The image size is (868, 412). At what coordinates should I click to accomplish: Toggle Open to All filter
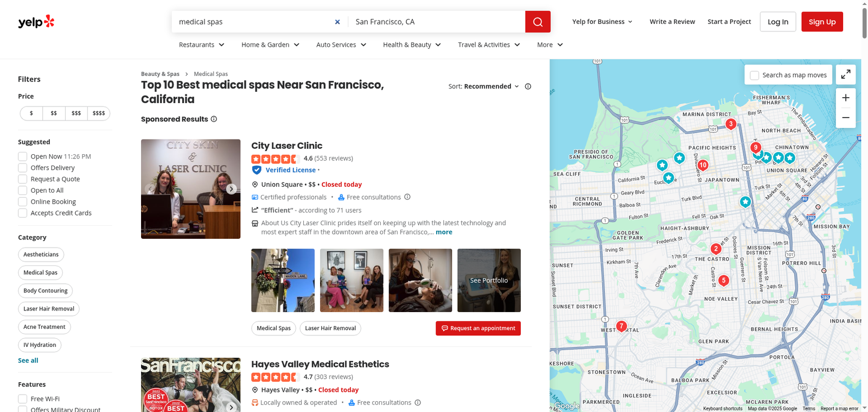(x=23, y=191)
